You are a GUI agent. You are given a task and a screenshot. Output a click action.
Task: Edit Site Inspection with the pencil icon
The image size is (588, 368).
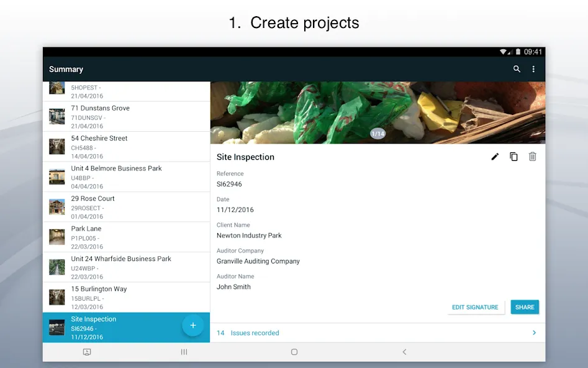[495, 157]
